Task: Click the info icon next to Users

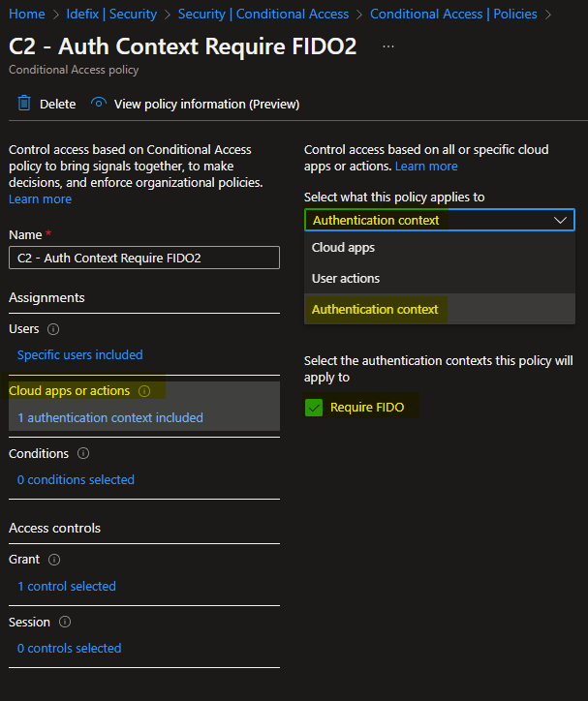Action: pyautogui.click(x=53, y=329)
